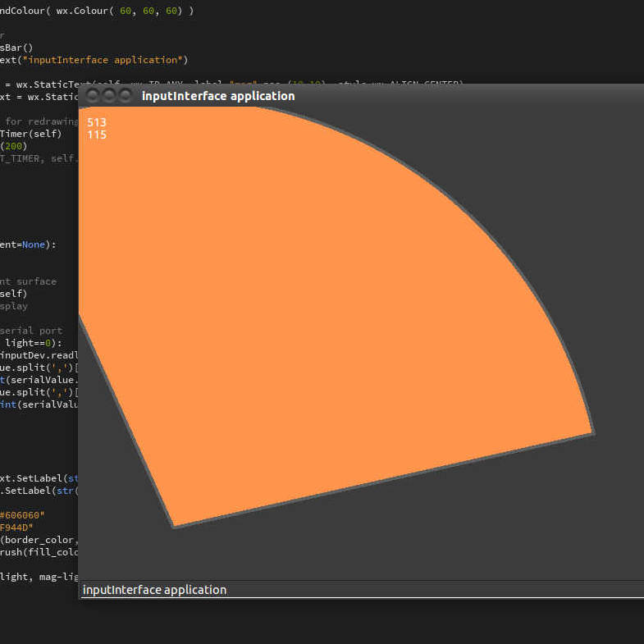Viewport: 644px width, 644px height.
Task: Click the 513 value label
Action: [x=97, y=122]
